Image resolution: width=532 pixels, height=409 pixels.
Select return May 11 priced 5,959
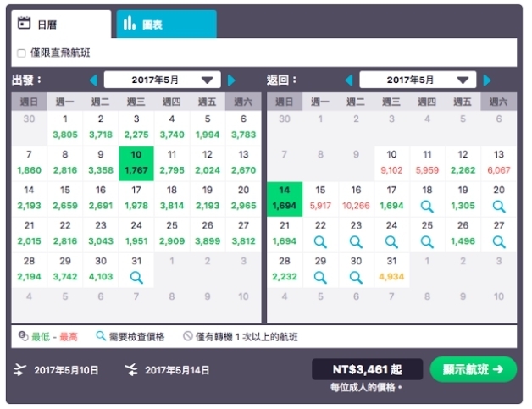point(427,163)
